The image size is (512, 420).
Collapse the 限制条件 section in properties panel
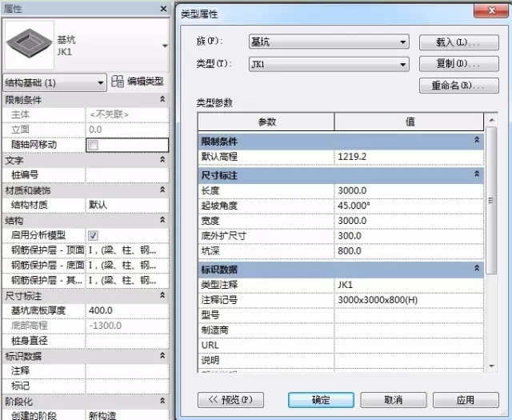(162, 100)
